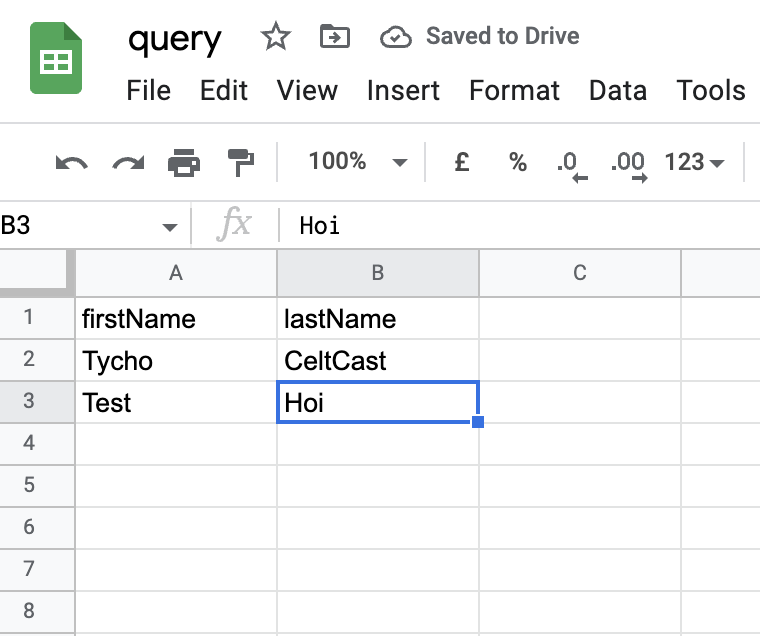Click the document title 'query'
Viewport: 760px width, 636px height.
[174, 40]
